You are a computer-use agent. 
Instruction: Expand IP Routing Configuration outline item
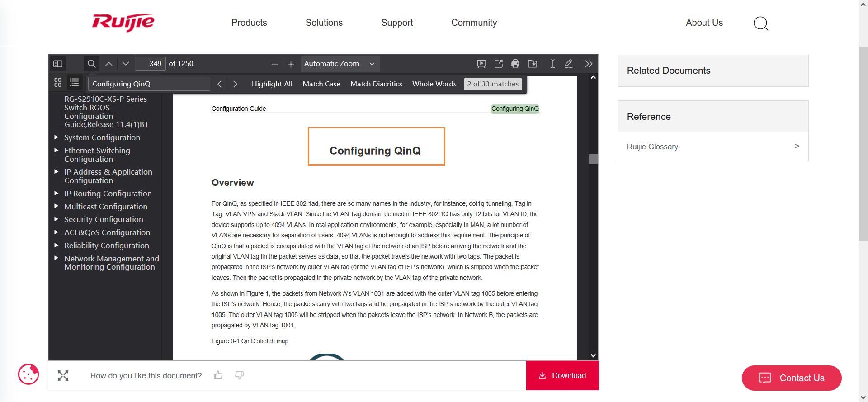pos(57,193)
